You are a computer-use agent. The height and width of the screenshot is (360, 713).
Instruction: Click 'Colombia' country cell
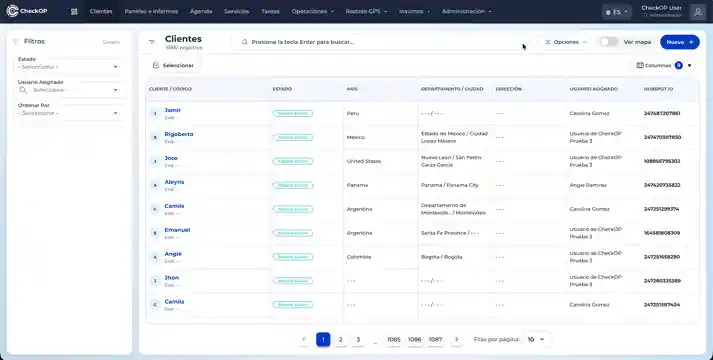click(359, 257)
